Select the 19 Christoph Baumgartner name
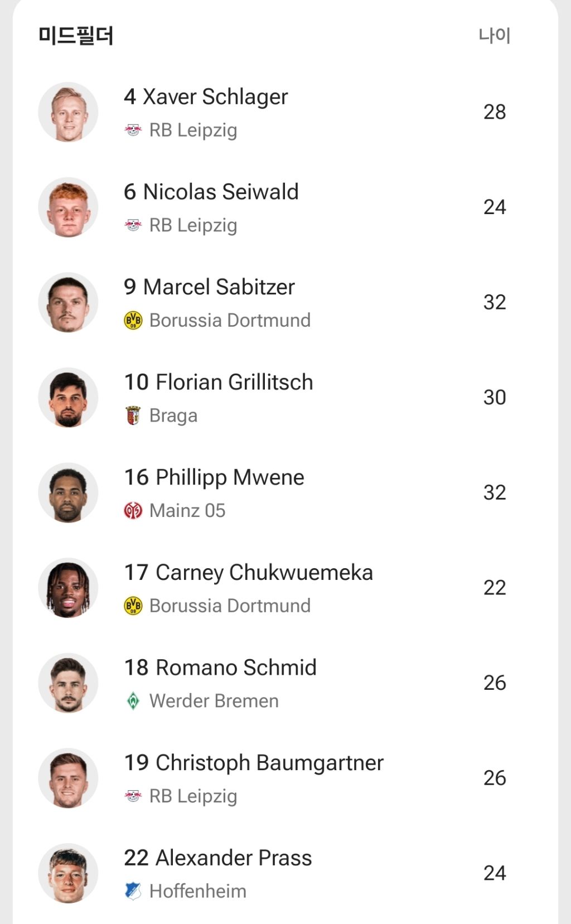 (x=253, y=763)
